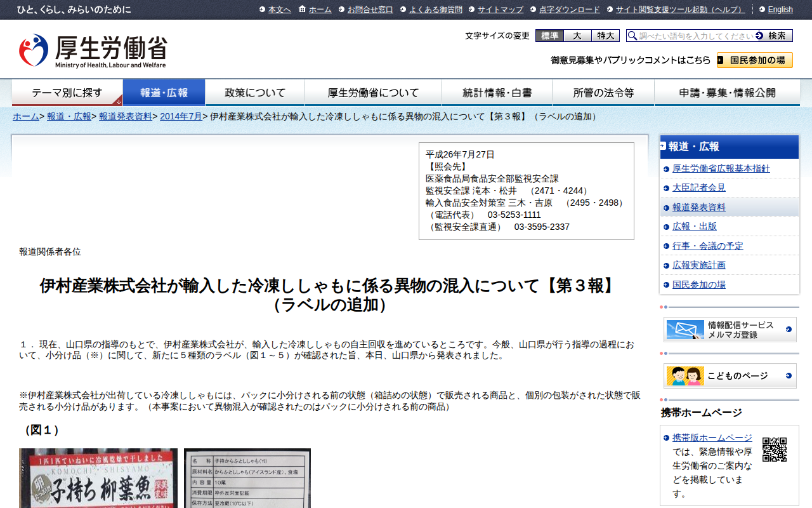Click the （図１） figure caption
The image size is (812, 508).
[x=42, y=430]
